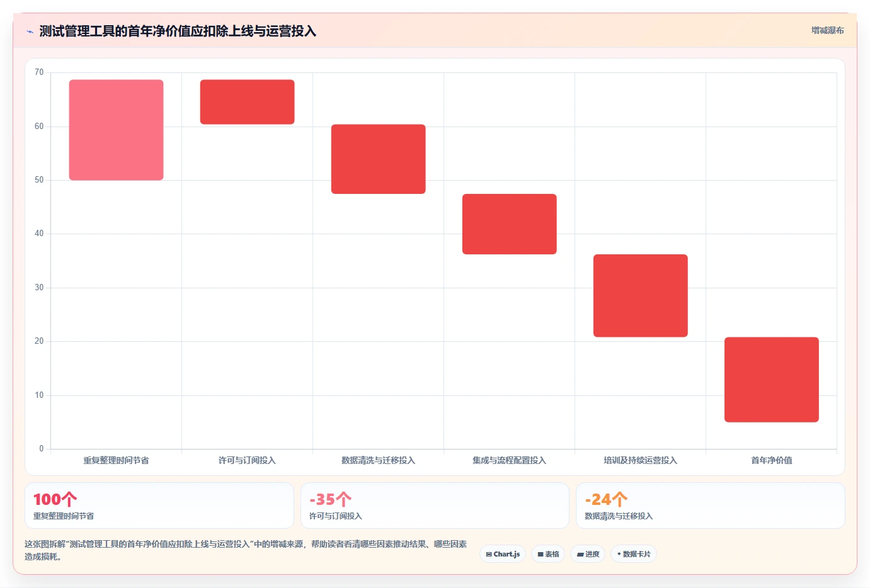Click x-axis label 数据清洗与迁移投入
The height and width of the screenshot is (588, 870).
point(378,460)
